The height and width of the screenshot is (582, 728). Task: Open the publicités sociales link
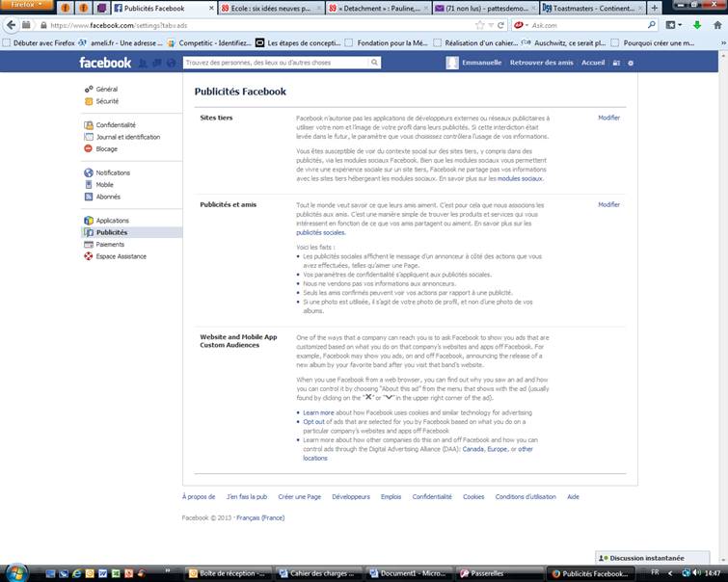(320, 232)
